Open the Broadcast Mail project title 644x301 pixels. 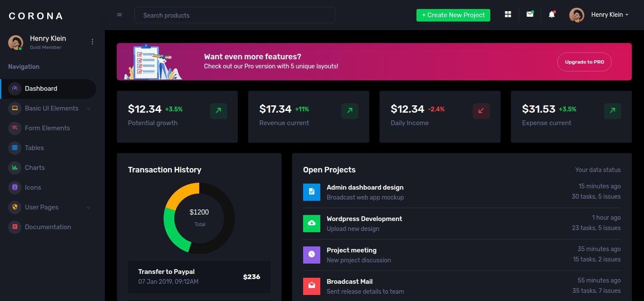[349, 282]
